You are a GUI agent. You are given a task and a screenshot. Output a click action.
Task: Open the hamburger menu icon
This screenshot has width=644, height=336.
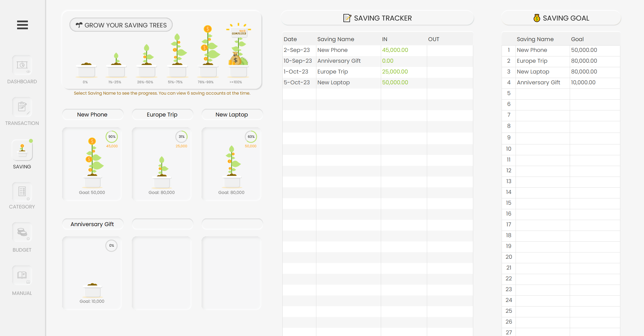pyautogui.click(x=22, y=25)
